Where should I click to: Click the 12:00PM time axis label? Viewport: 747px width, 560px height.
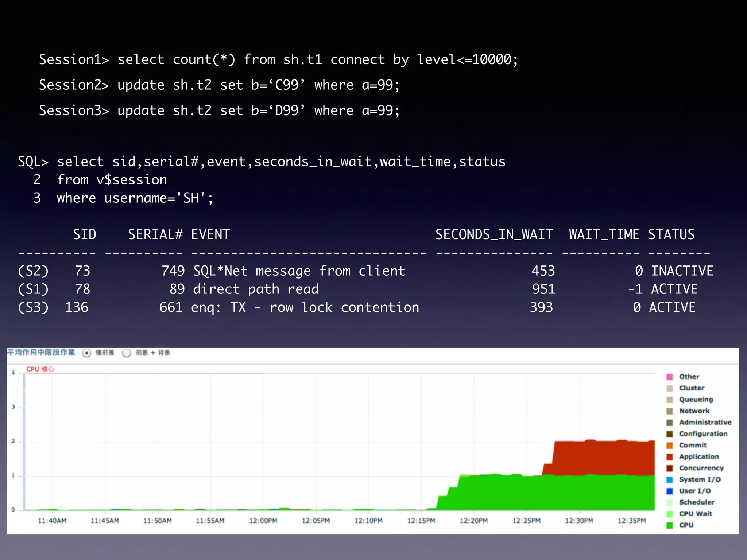point(263,521)
